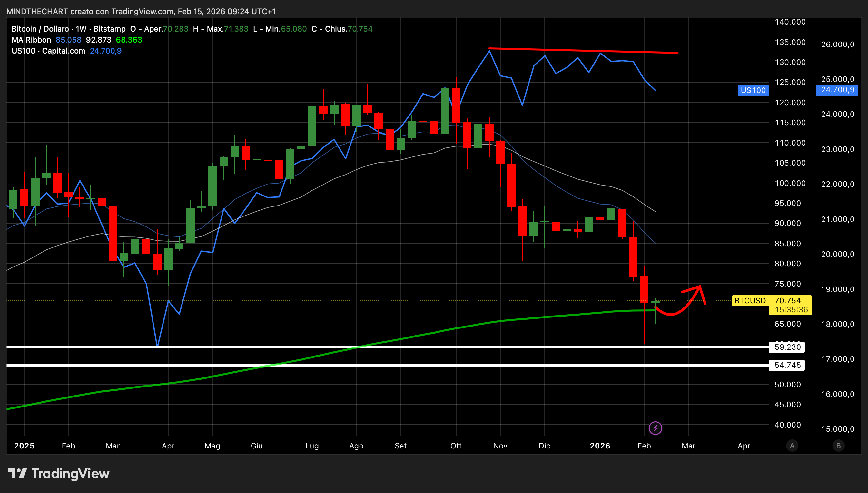868x493 pixels.
Task: Select the red trendline above US100 peaks
Action: click(x=583, y=50)
